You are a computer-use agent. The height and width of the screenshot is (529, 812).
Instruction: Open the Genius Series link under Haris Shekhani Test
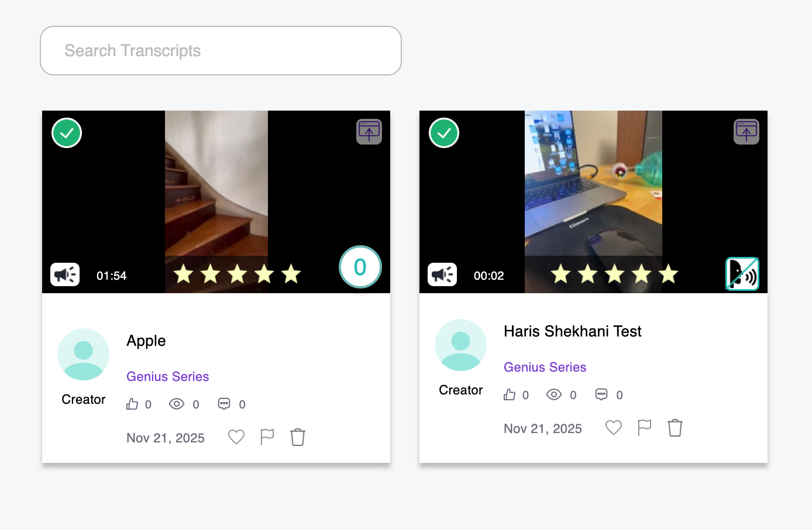pos(545,367)
